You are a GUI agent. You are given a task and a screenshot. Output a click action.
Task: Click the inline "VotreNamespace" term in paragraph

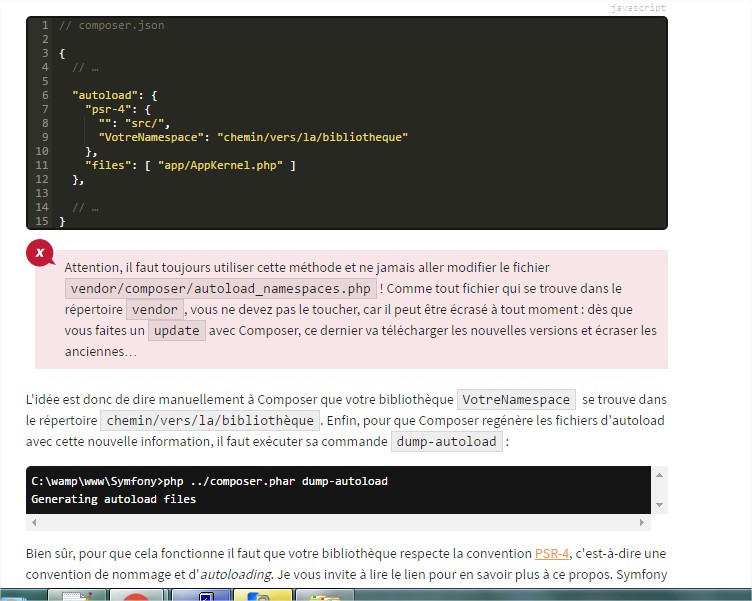(516, 399)
